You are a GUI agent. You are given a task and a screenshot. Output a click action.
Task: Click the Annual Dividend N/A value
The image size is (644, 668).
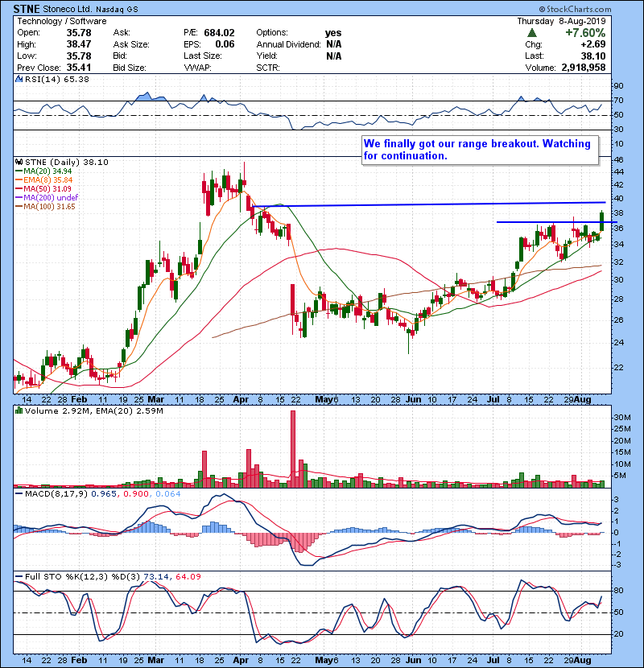333,44
